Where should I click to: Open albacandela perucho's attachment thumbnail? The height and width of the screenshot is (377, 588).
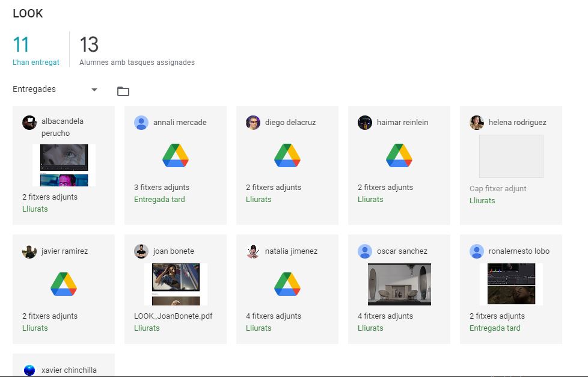[64, 165]
